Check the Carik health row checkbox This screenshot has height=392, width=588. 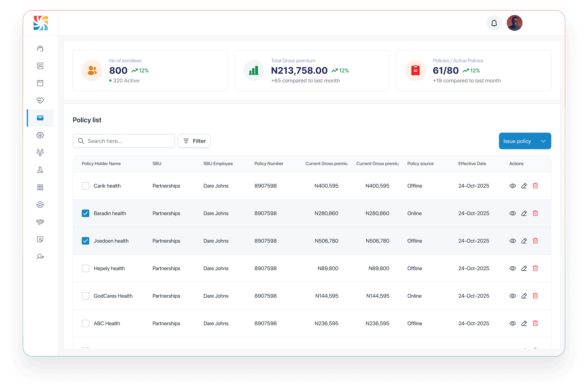pos(85,186)
